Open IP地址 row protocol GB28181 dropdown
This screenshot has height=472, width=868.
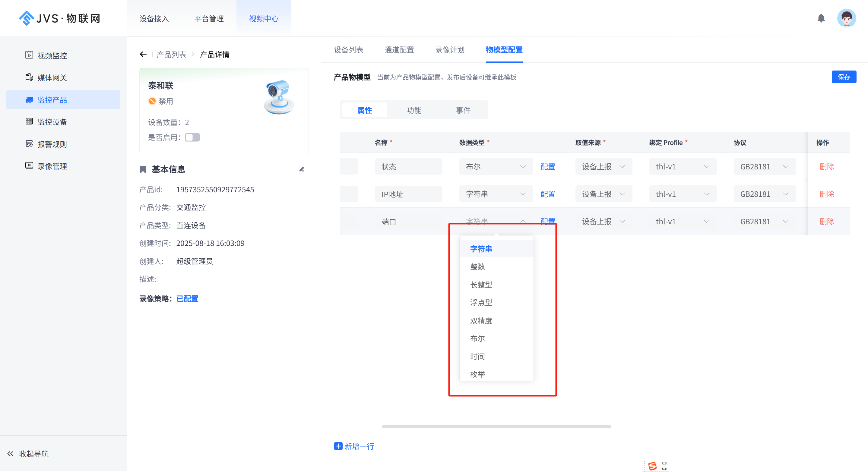click(x=764, y=194)
